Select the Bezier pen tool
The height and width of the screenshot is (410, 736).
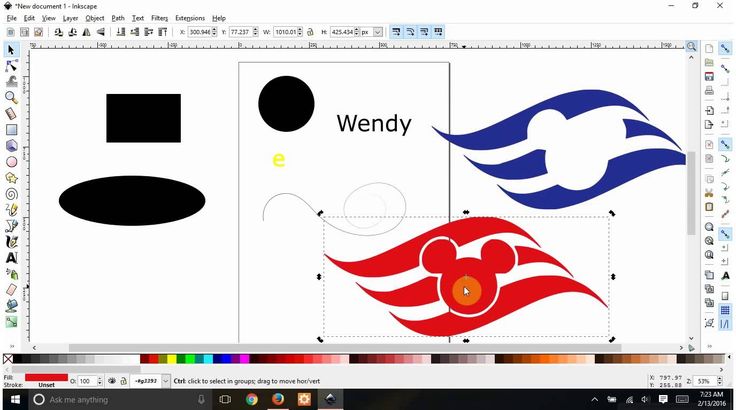pos(11,226)
